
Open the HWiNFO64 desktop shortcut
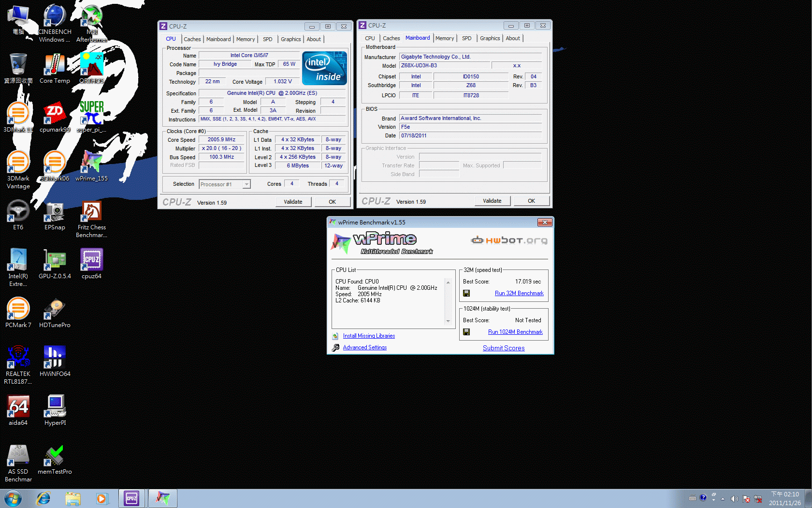[55, 358]
